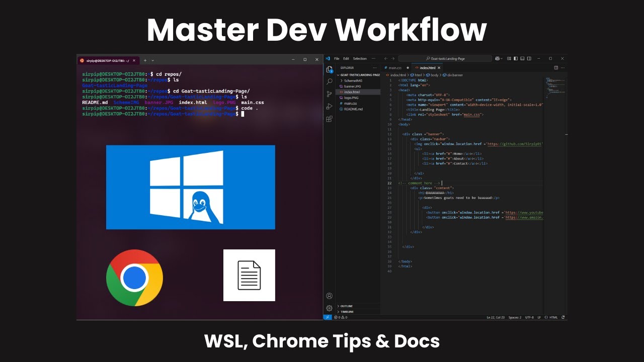644x362 pixels.
Task: Click the notifications icon in status bar
Action: (563, 317)
